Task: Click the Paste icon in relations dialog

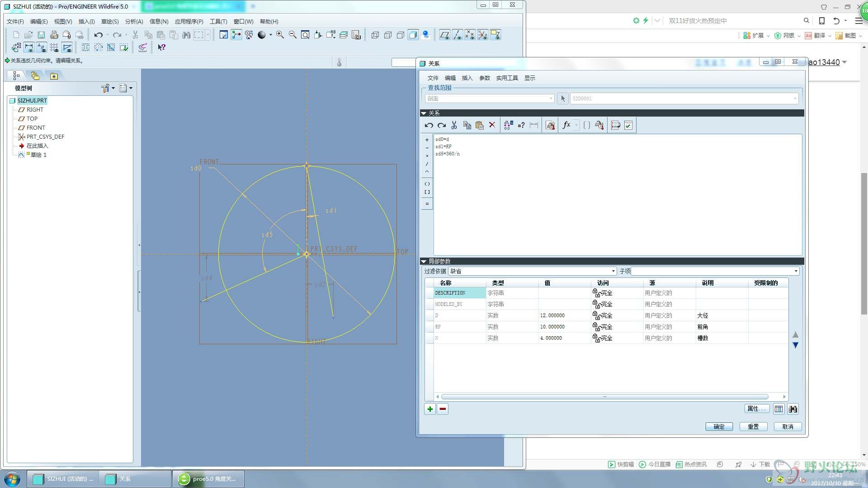Action: [480, 125]
